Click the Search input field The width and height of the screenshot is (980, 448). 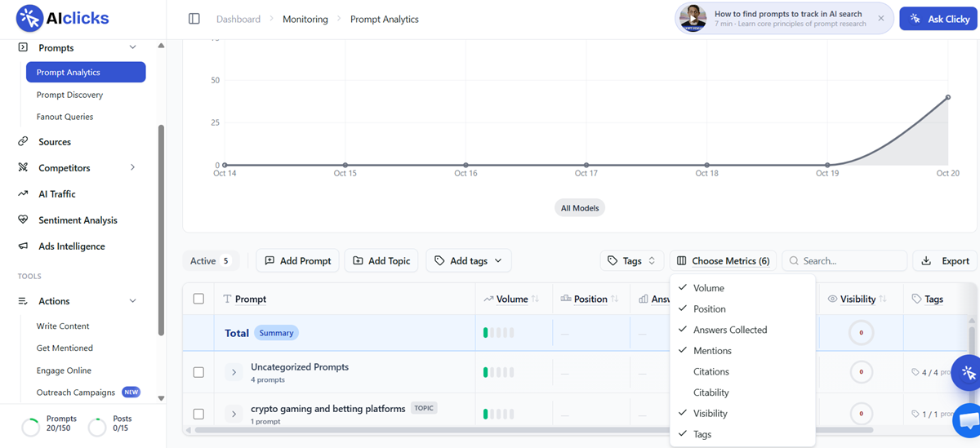coord(844,261)
